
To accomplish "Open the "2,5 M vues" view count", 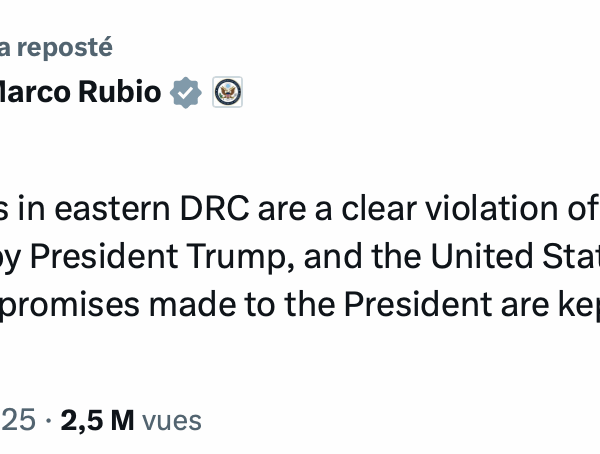I will 131,420.
